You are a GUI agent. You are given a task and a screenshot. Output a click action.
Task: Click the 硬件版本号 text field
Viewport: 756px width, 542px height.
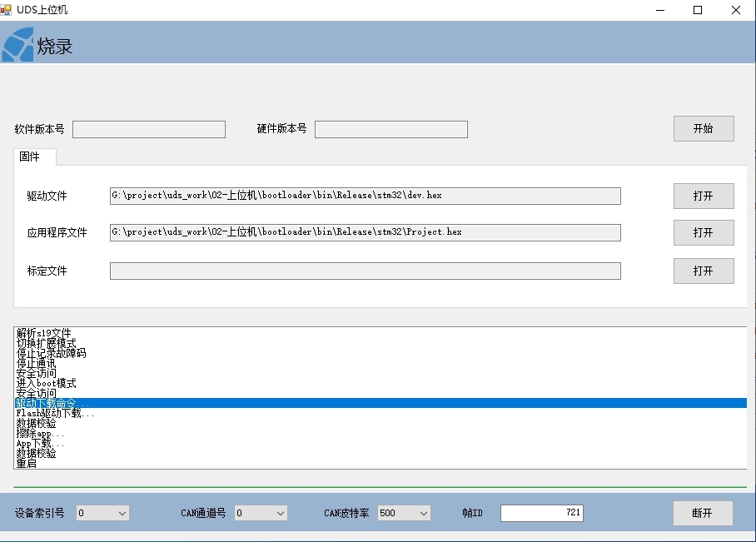(390, 129)
